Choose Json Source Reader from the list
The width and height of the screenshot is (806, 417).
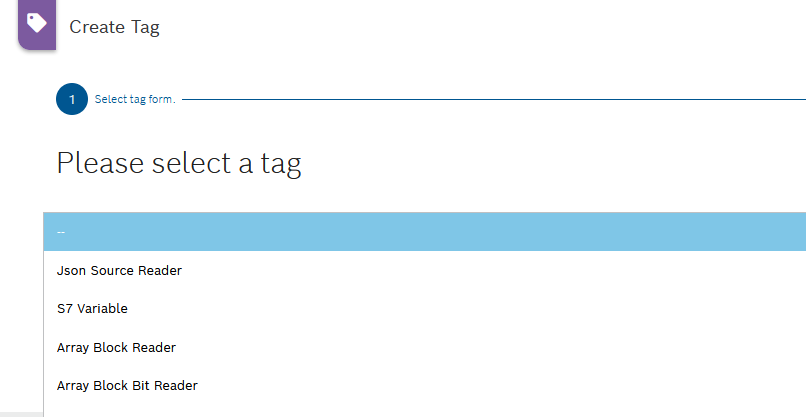(x=120, y=270)
